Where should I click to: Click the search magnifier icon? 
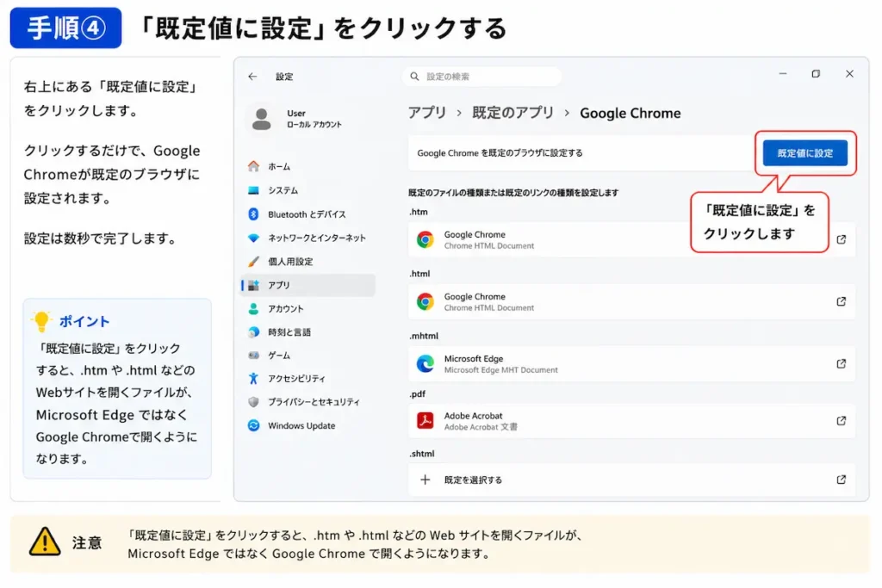pyautogui.click(x=414, y=77)
